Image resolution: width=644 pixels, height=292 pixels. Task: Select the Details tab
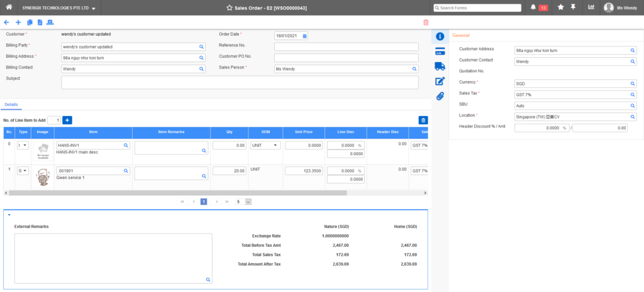(11, 105)
